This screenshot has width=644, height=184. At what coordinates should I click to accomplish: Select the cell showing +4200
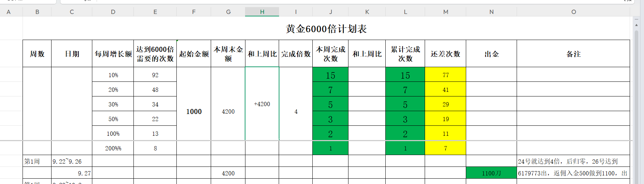point(262,104)
